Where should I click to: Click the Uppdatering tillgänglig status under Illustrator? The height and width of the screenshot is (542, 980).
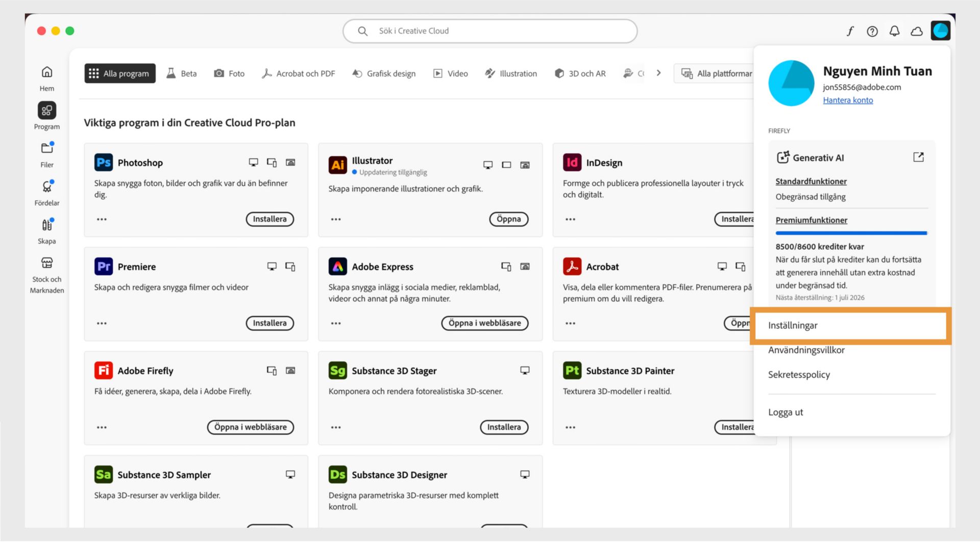(389, 173)
